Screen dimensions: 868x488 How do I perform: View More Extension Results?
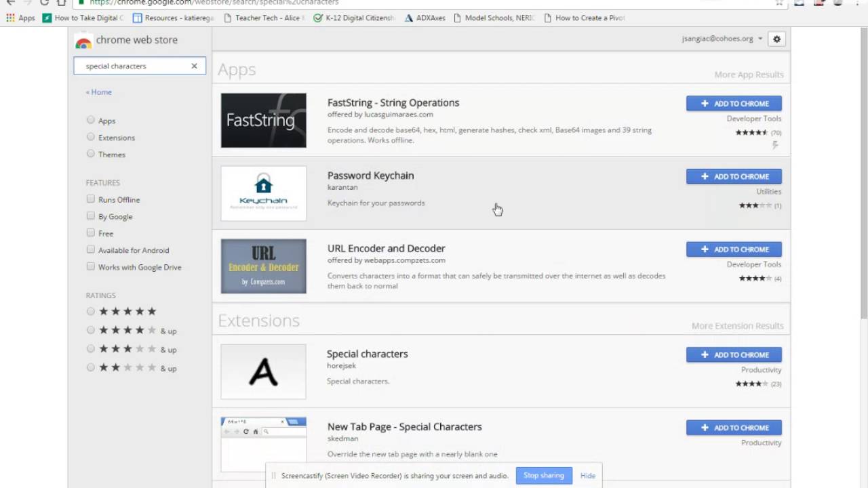[737, 326]
